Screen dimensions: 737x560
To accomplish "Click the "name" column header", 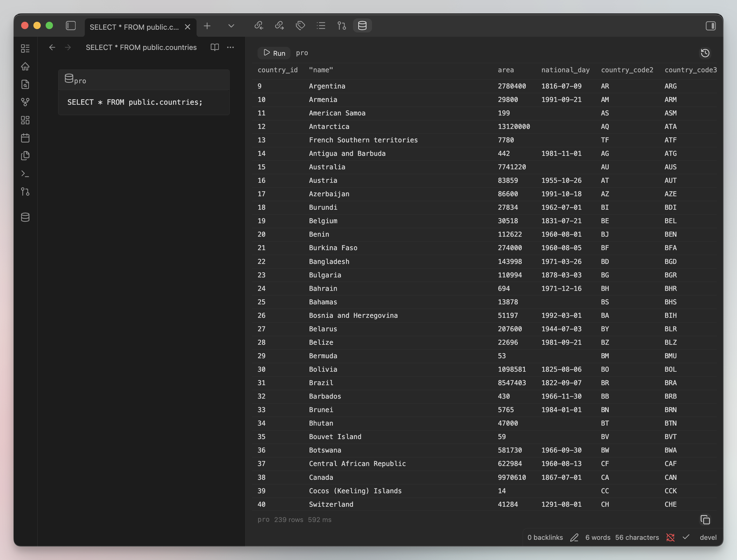I will 321,70.
